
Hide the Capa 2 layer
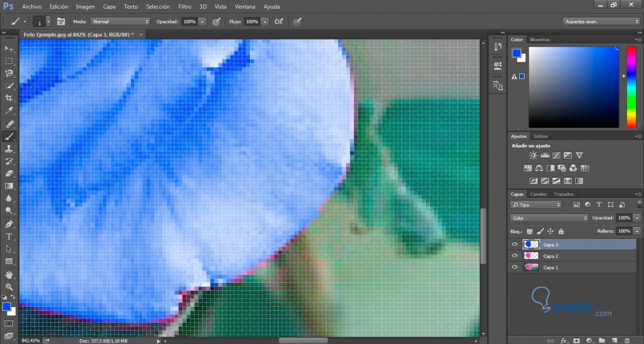(515, 256)
